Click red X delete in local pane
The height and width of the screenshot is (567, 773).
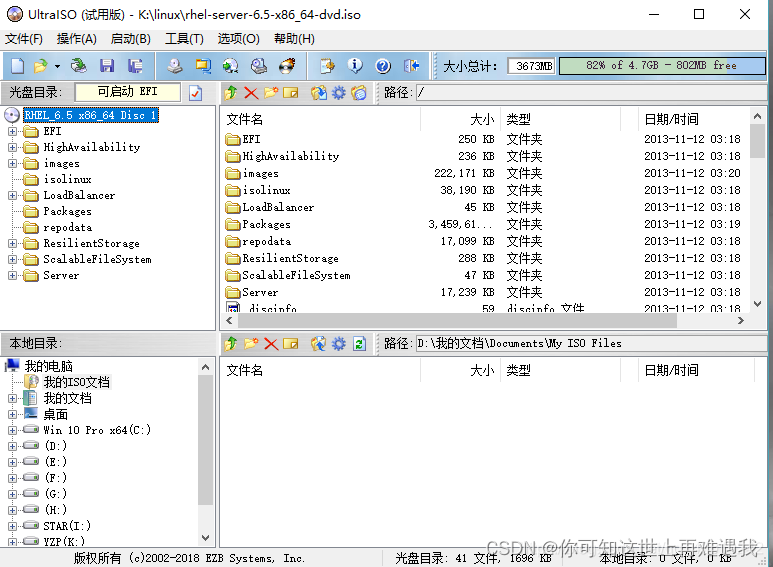[x=271, y=344]
